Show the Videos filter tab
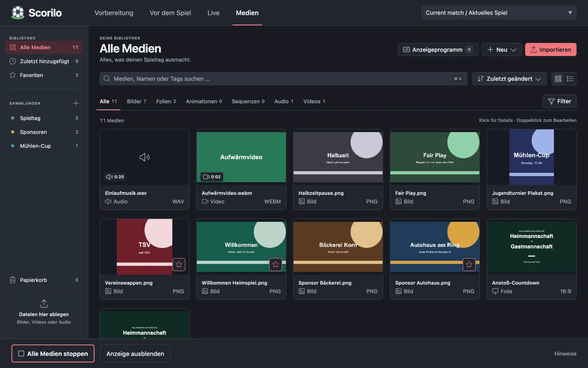The image size is (588, 368). [314, 101]
